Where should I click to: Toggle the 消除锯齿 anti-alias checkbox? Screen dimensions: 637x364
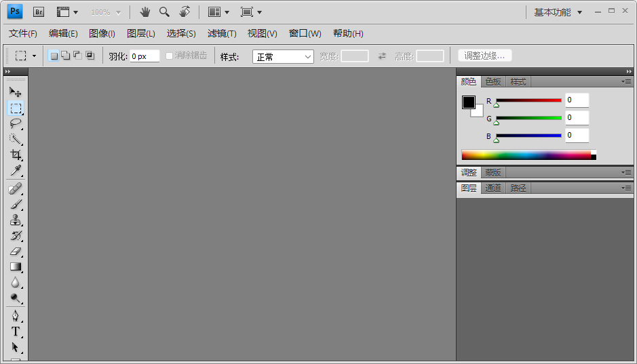pyautogui.click(x=170, y=56)
